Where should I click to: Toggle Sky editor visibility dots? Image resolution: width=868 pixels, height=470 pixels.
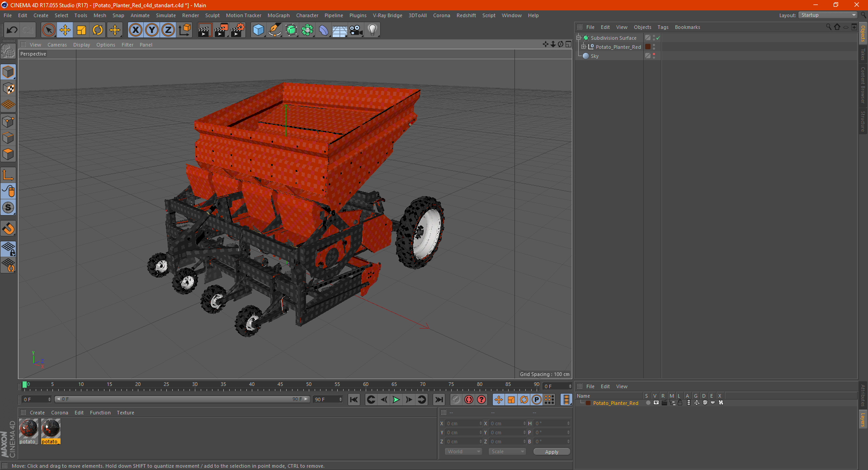pyautogui.click(x=654, y=56)
